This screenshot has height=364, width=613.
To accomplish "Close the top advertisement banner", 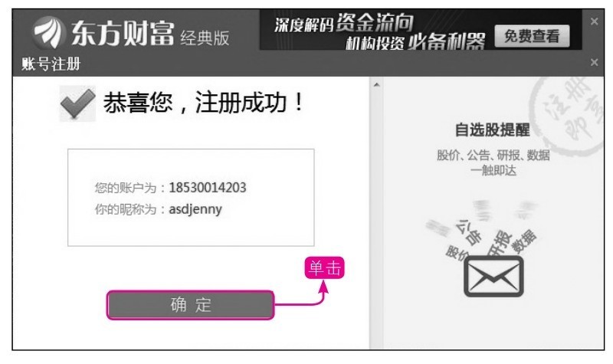I will [594, 21].
